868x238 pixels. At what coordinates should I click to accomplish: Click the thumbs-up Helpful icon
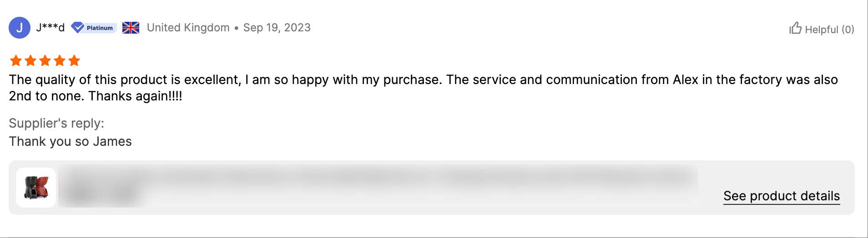click(x=795, y=29)
